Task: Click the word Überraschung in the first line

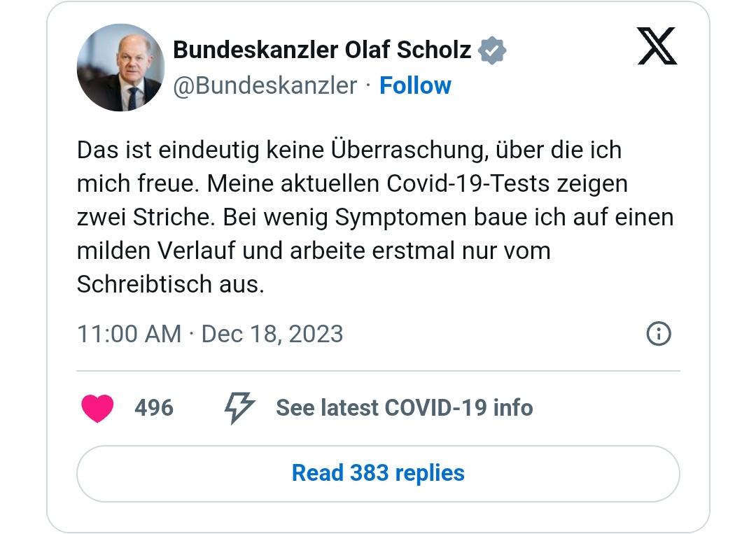Action: 407,150
